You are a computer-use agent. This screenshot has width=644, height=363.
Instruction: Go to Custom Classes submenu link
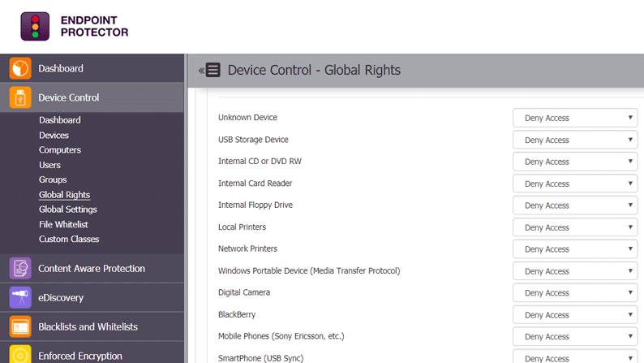tap(69, 239)
